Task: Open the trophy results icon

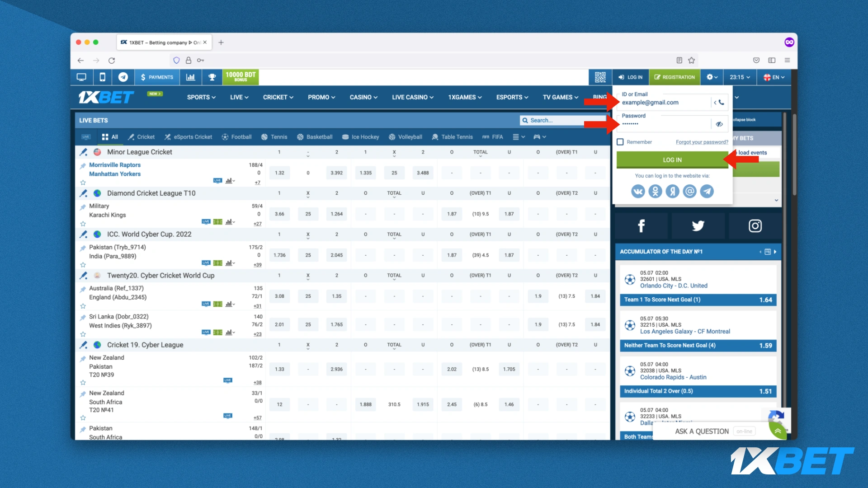Action: click(x=212, y=77)
